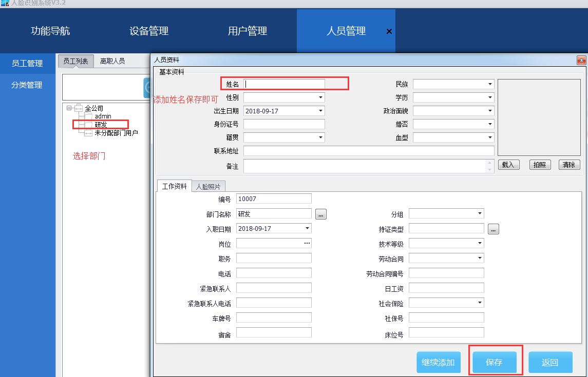Open 分类管理 in left sidebar
Viewport: 588px width, 377px height.
pyautogui.click(x=27, y=85)
